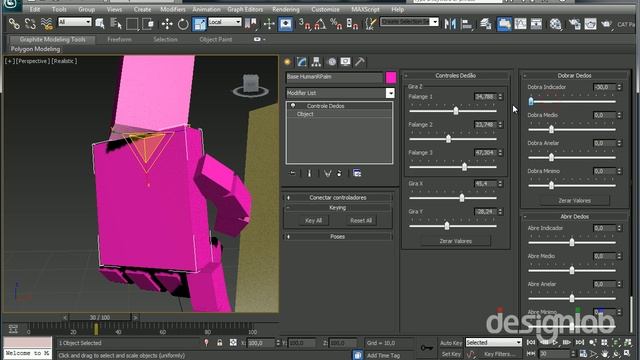Viewport: 640px width, 360px height.
Task: Select the Rotate tool
Action: click(183, 24)
